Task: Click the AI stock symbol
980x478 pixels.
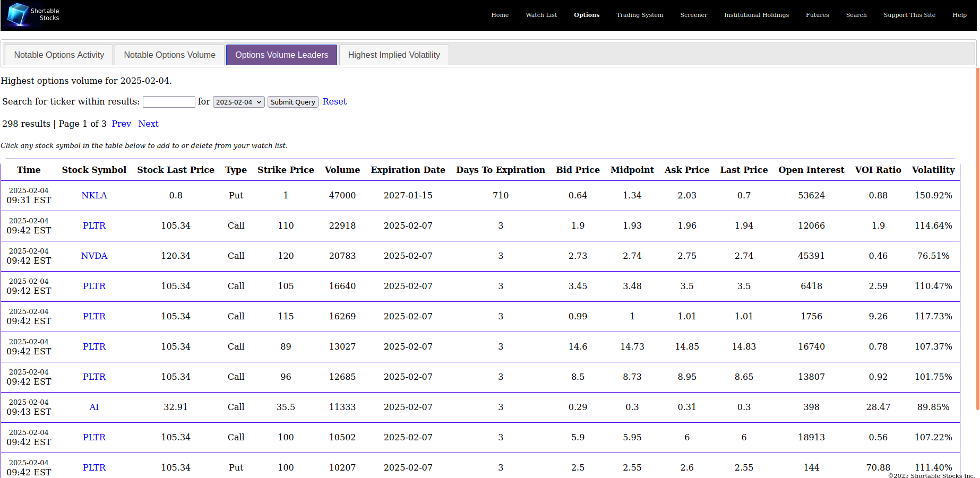Action: click(x=94, y=407)
